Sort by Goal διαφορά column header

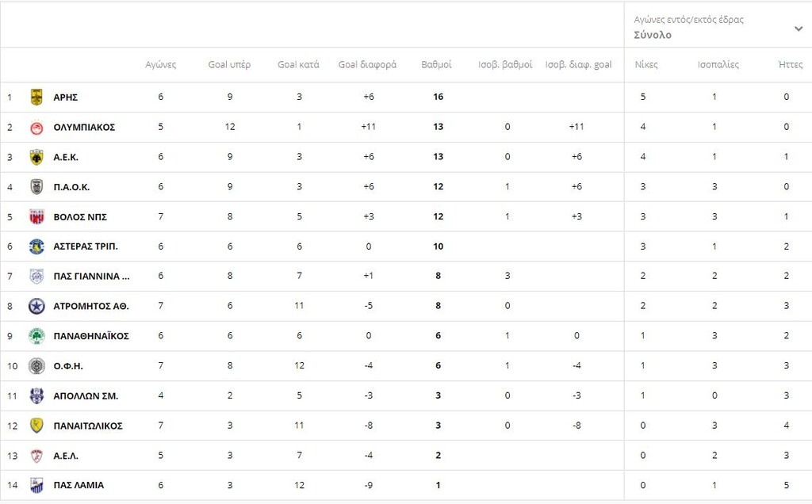[x=367, y=65]
